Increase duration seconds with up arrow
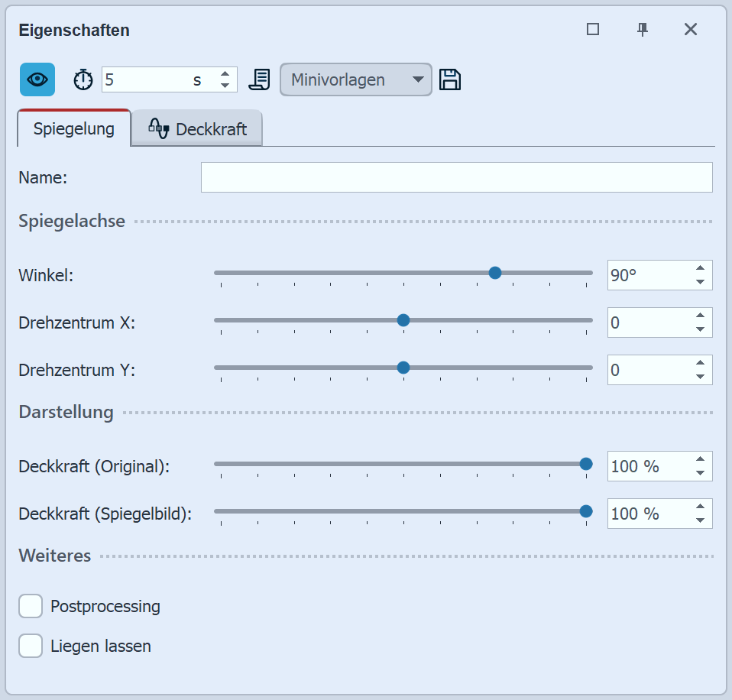This screenshot has width=732, height=700. pyautogui.click(x=225, y=74)
